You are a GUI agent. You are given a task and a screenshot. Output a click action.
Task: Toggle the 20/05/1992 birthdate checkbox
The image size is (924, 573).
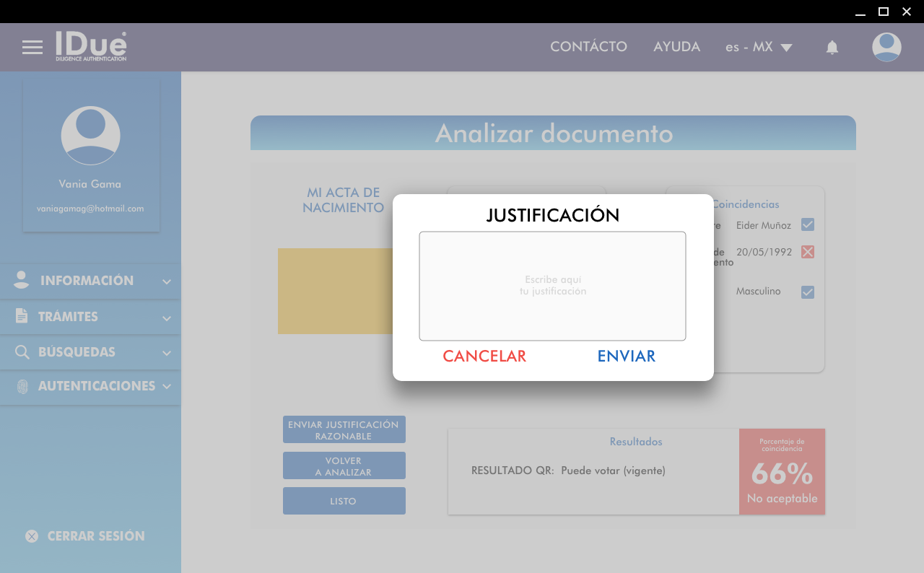(x=808, y=252)
